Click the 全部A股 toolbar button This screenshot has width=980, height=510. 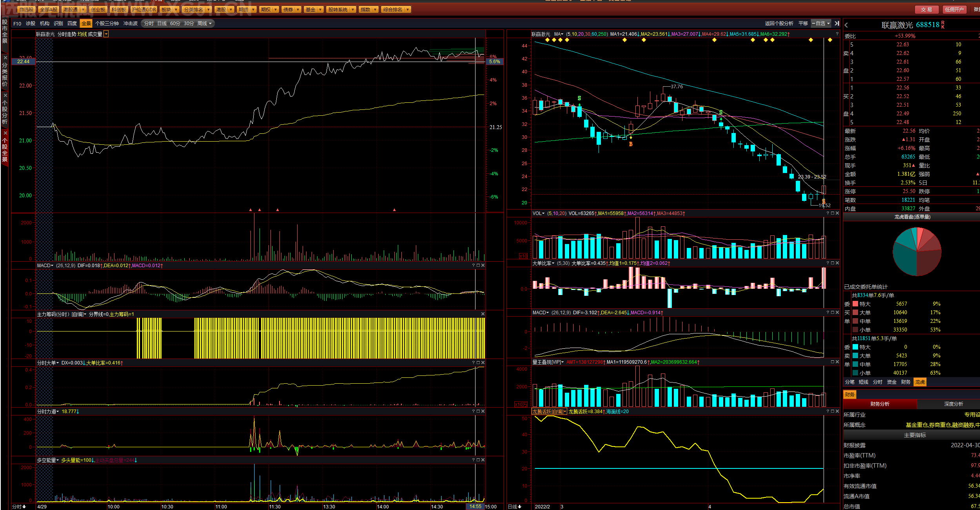[49, 9]
